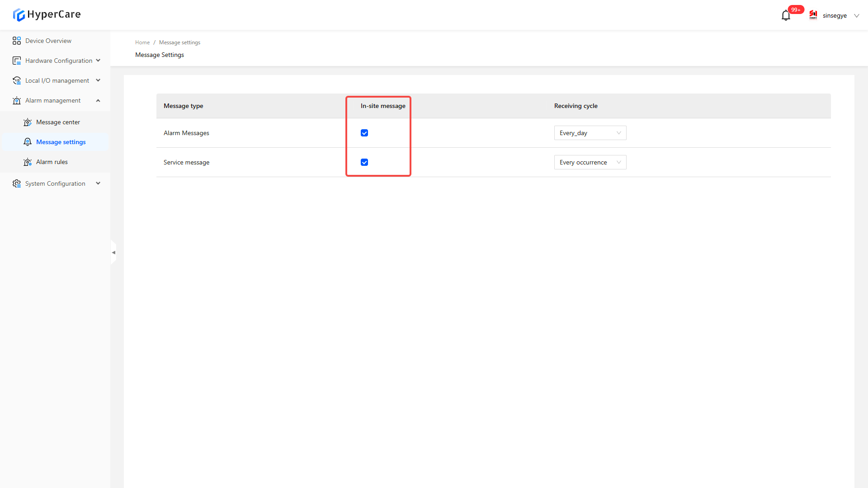Open the notifications bell icon
The image size is (868, 488).
(x=786, y=16)
